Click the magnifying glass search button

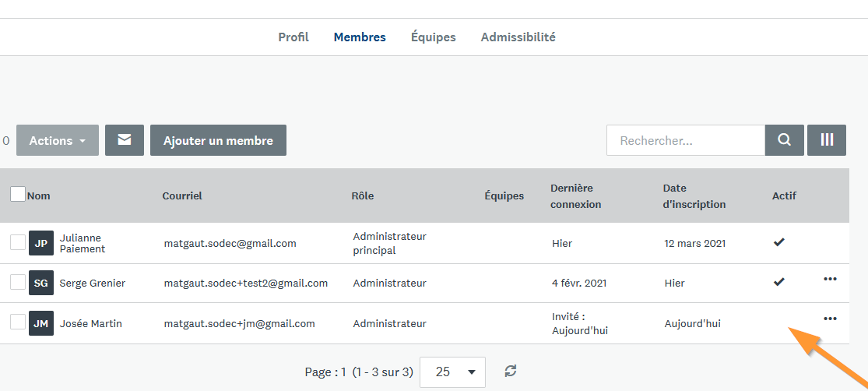click(784, 140)
